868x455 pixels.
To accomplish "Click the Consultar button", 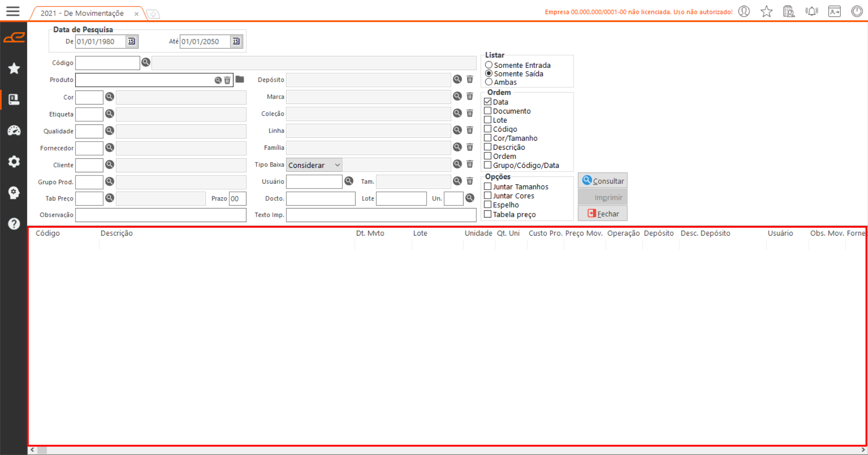I will [x=602, y=181].
